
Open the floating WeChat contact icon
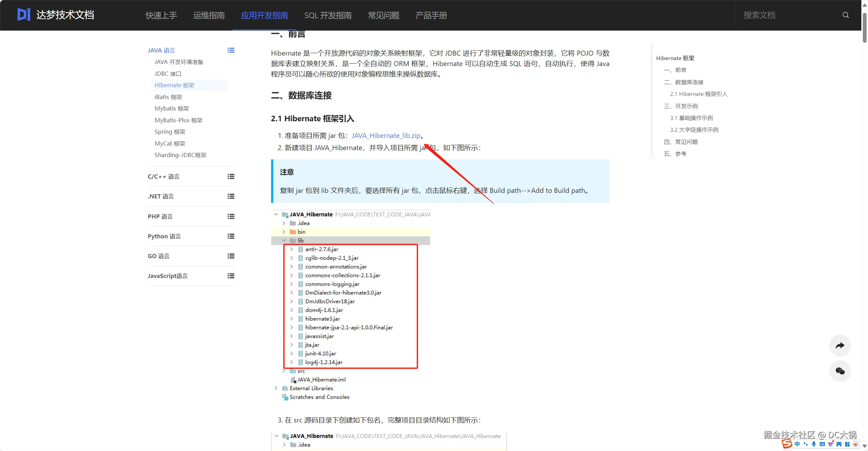coord(840,371)
